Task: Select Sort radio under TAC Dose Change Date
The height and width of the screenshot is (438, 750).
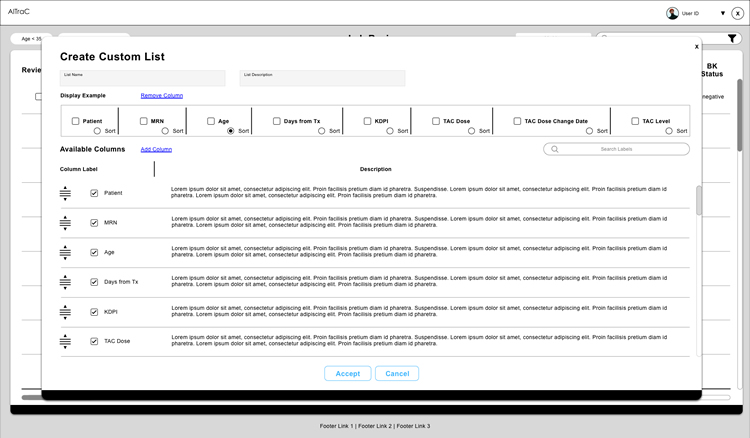Action: point(589,131)
